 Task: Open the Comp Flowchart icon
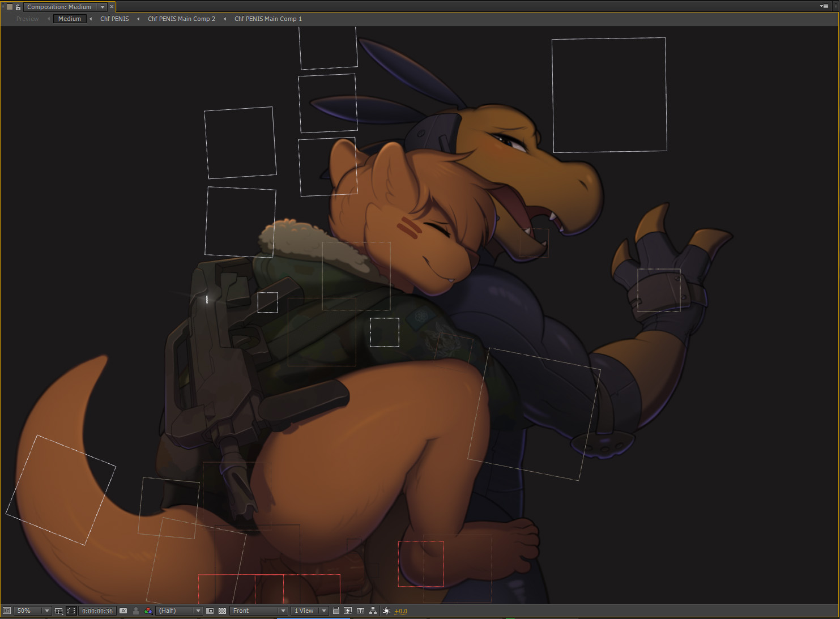tap(373, 611)
